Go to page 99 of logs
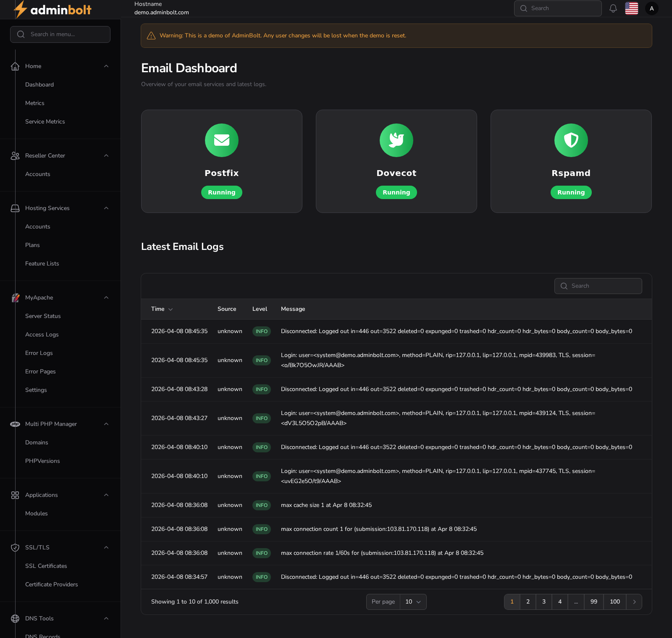 (x=594, y=602)
